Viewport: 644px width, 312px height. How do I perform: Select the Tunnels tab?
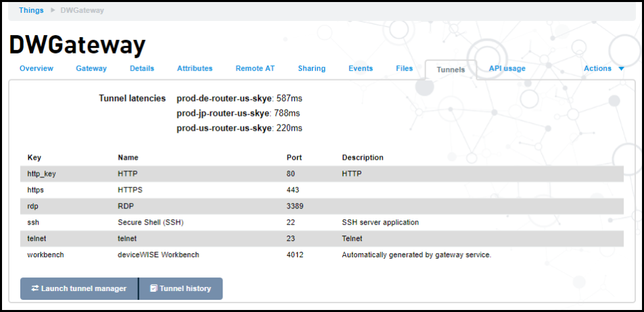click(451, 70)
